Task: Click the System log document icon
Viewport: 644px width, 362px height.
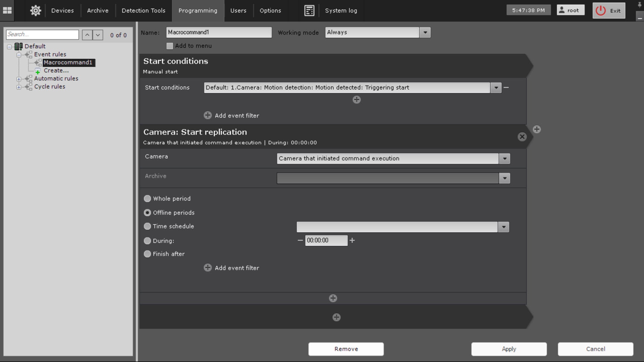Action: click(309, 10)
